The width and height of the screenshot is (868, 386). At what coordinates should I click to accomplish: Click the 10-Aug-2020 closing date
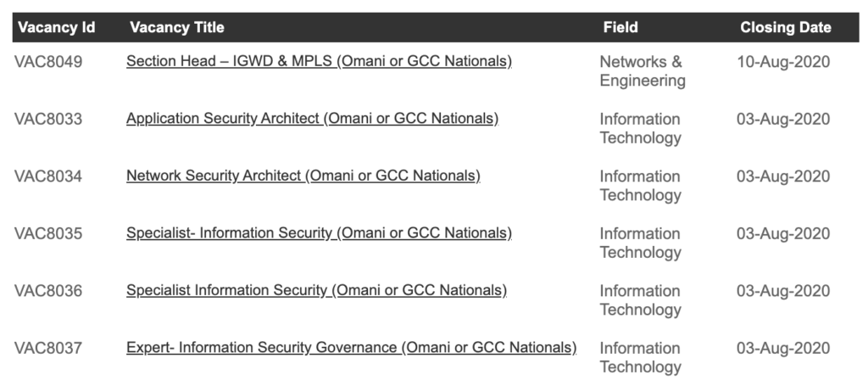782,62
